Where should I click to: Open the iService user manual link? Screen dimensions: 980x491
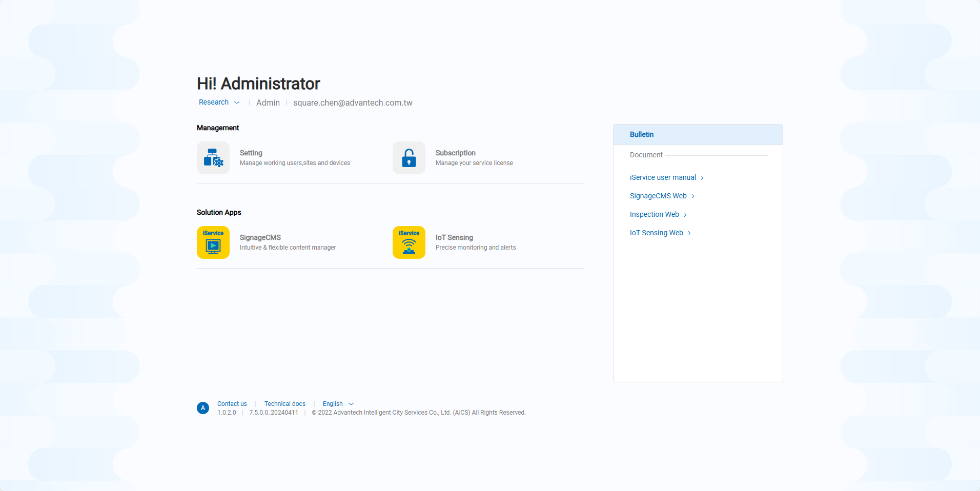662,177
